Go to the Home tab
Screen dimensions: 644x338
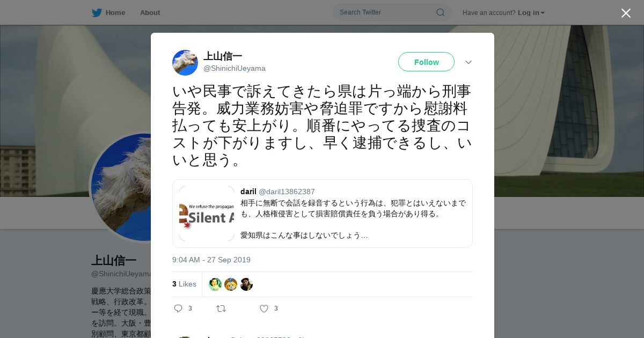click(x=108, y=13)
